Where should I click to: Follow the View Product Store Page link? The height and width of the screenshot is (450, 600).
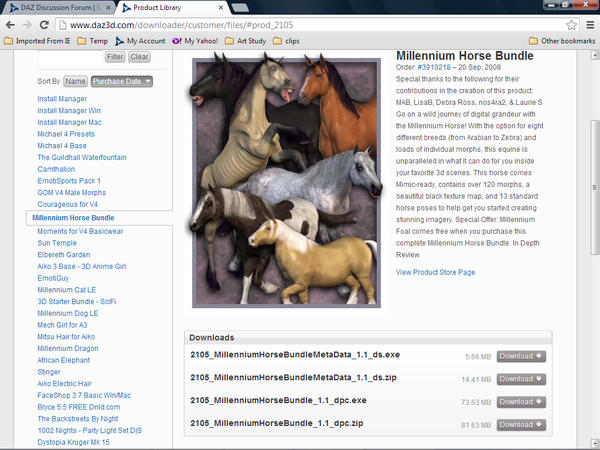435,272
